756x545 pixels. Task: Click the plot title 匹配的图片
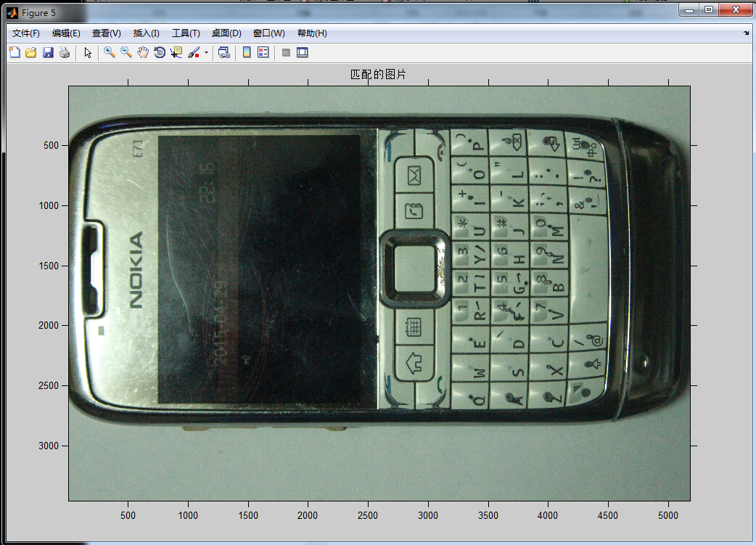coord(379,74)
